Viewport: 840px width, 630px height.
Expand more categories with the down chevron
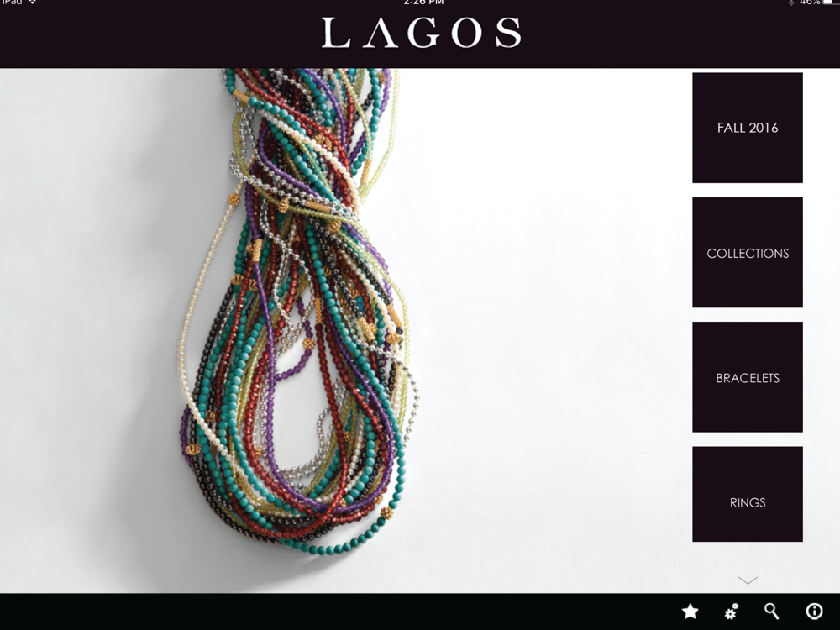tap(748, 580)
